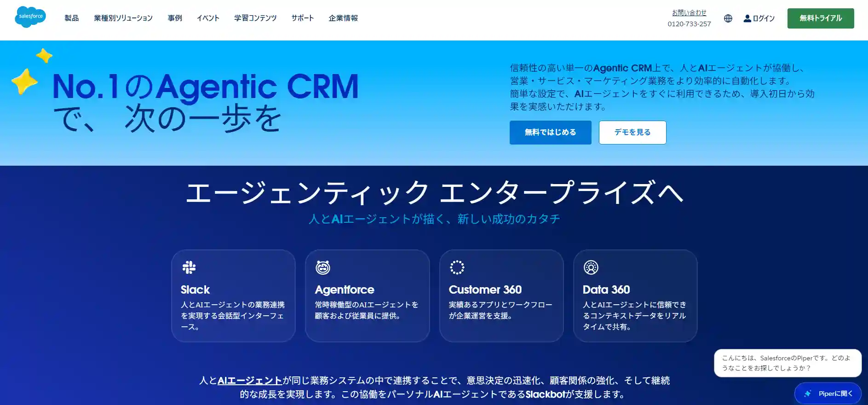
Task: Open the イベント menu
Action: (x=208, y=18)
